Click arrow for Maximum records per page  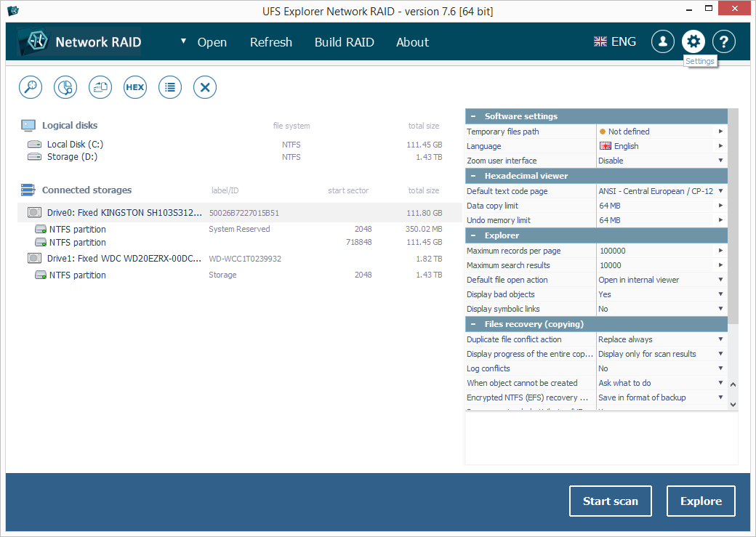click(720, 251)
